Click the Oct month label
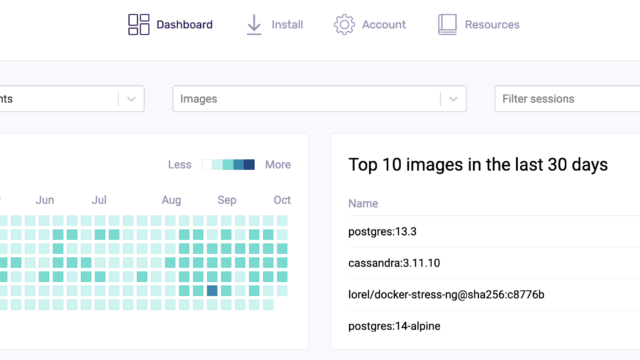640x360 pixels. click(282, 200)
